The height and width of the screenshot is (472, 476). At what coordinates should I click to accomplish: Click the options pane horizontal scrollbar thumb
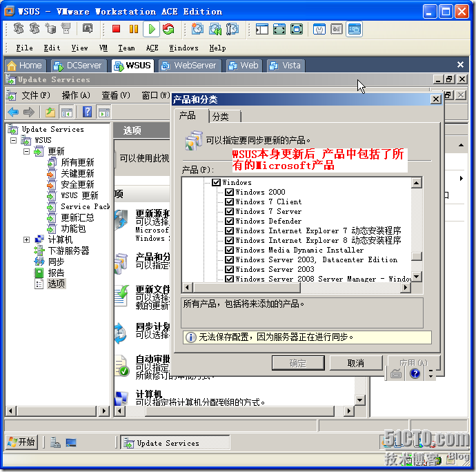240,411
